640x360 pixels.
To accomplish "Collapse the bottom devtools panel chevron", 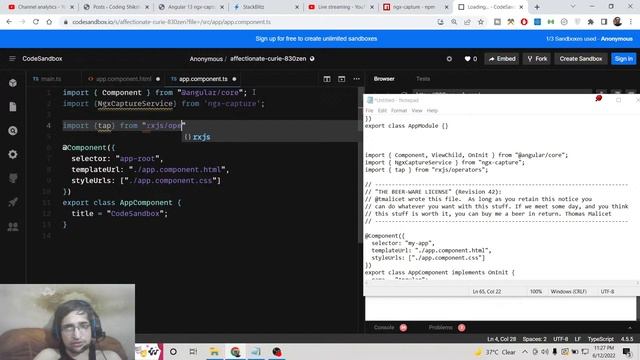I will pyautogui.click(x=630, y=328).
